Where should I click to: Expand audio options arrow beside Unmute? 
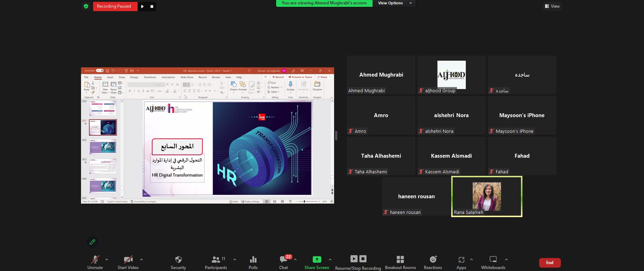click(x=107, y=259)
